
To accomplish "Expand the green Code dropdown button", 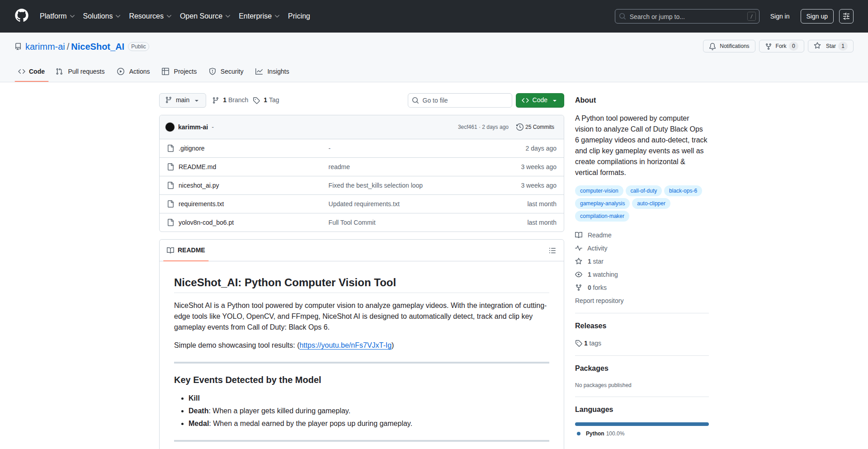I will click(x=539, y=100).
